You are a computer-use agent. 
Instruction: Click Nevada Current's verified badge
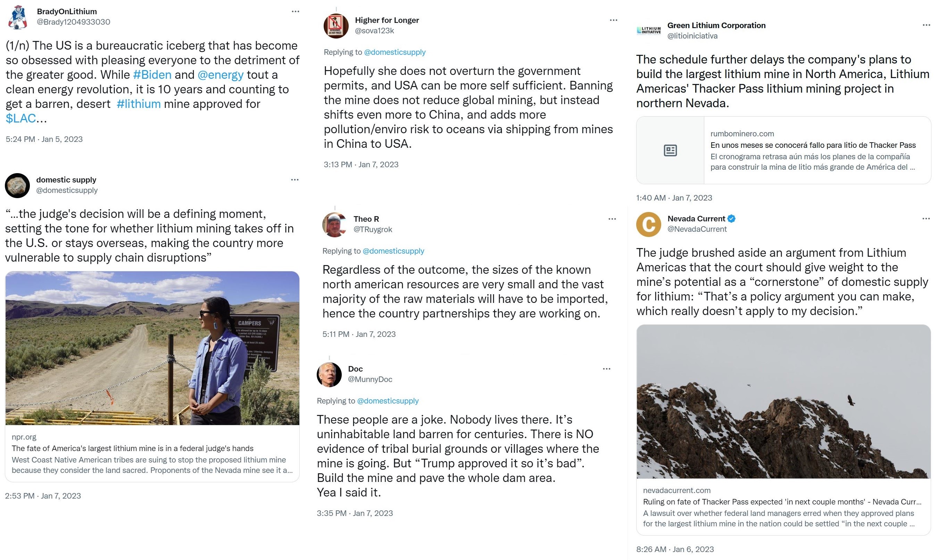pos(731,219)
